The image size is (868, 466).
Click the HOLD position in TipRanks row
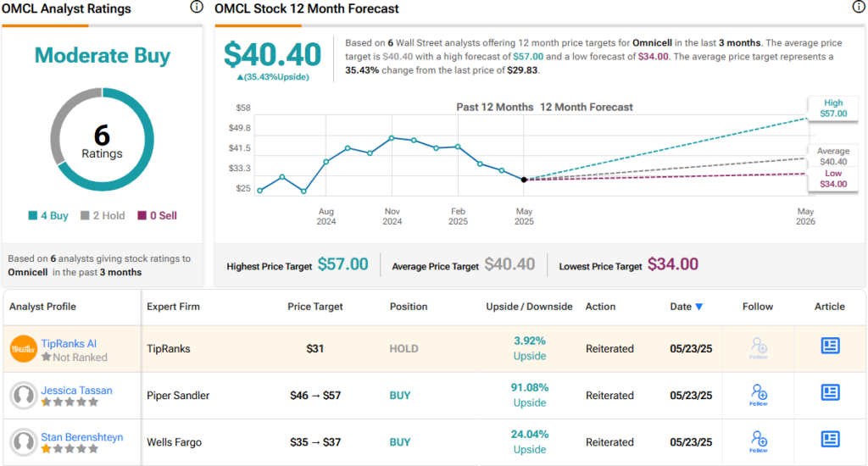[x=404, y=349]
